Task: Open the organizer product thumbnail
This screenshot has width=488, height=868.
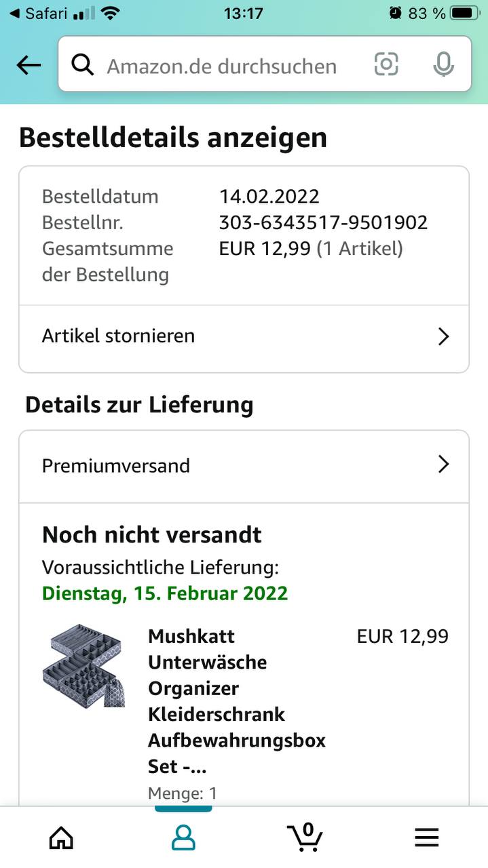Action: (83, 666)
